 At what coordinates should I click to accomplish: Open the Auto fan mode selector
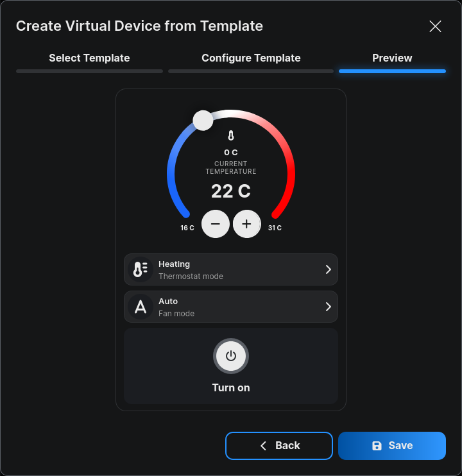click(x=231, y=307)
